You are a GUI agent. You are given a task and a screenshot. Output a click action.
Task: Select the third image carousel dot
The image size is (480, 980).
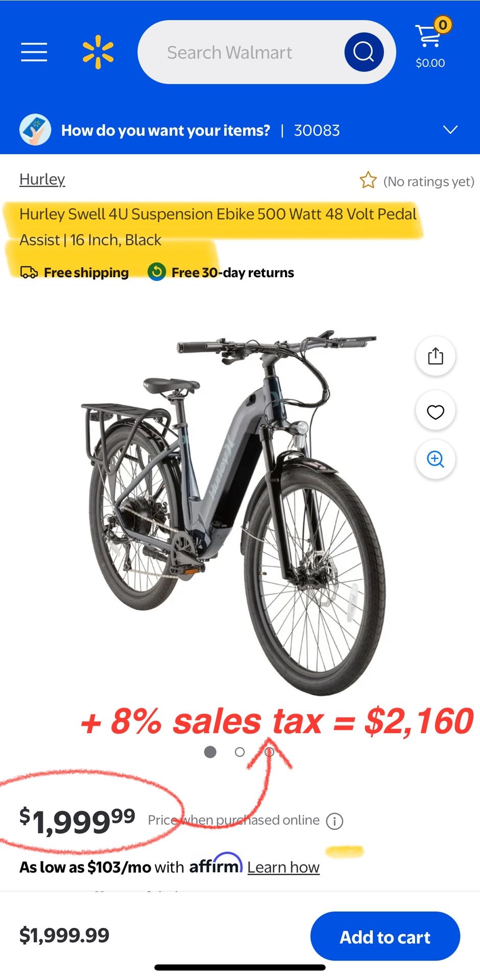click(269, 752)
